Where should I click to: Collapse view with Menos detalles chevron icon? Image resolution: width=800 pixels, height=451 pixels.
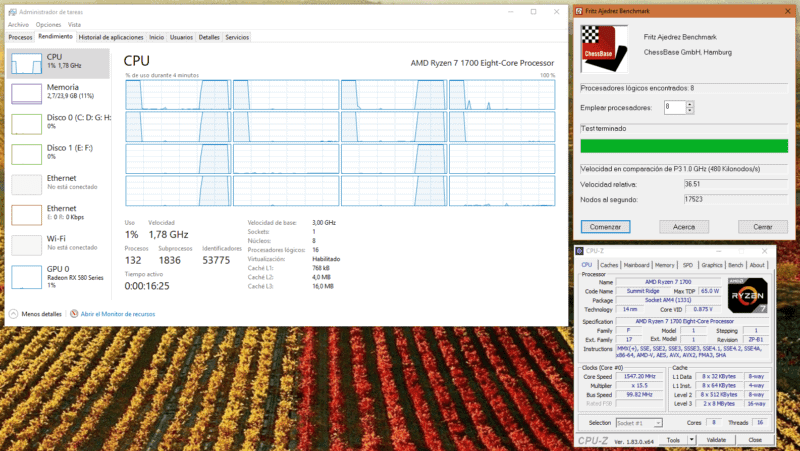pos(14,314)
